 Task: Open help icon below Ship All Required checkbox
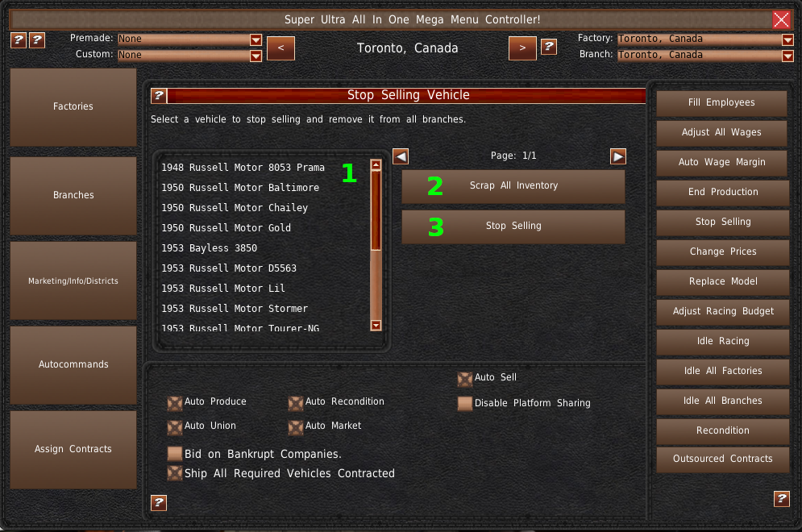[159, 503]
